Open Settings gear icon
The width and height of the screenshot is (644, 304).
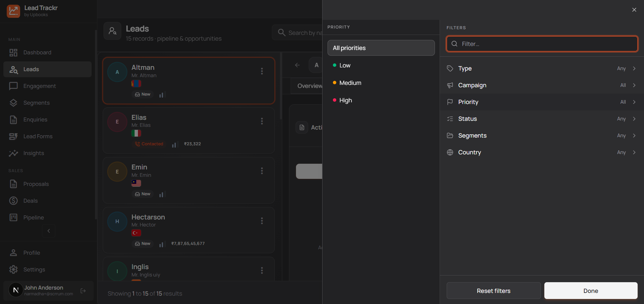pos(13,269)
